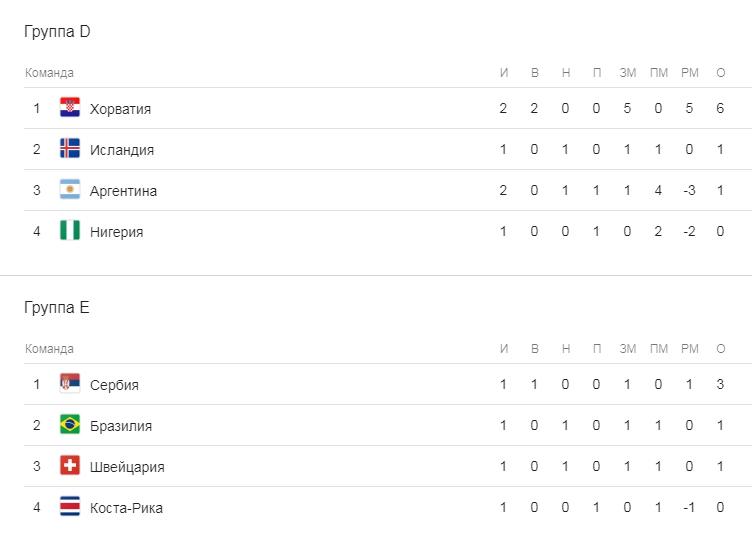Click the Costa Rica flag icon

click(69, 507)
